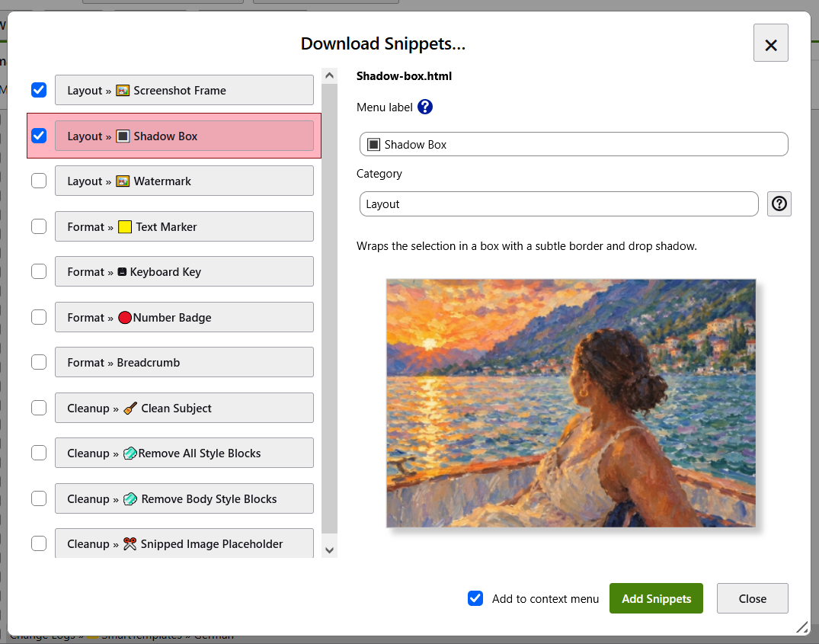Click the Remove All Style Blocks eraser icon
Viewport: 819px width, 644px height.
click(x=130, y=453)
